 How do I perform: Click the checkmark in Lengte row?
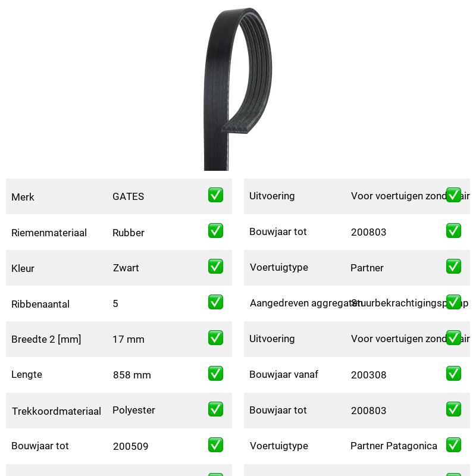[215, 374]
